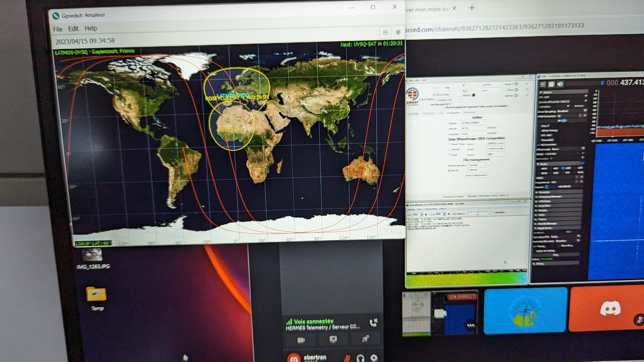This screenshot has height=362, width=644.
Task: Select the blue participant tile in Discord
Action: pyautogui.click(x=525, y=311)
